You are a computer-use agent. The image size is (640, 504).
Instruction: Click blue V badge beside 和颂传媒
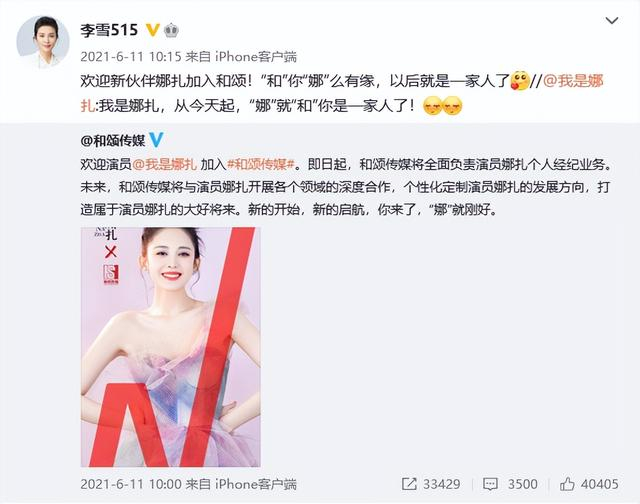[x=156, y=140]
